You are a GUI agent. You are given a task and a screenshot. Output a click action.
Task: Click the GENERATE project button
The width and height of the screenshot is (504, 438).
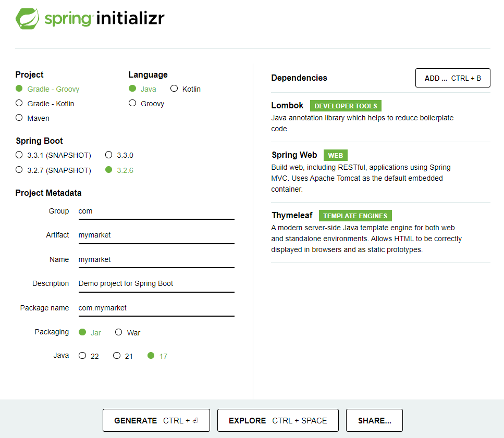(x=156, y=420)
